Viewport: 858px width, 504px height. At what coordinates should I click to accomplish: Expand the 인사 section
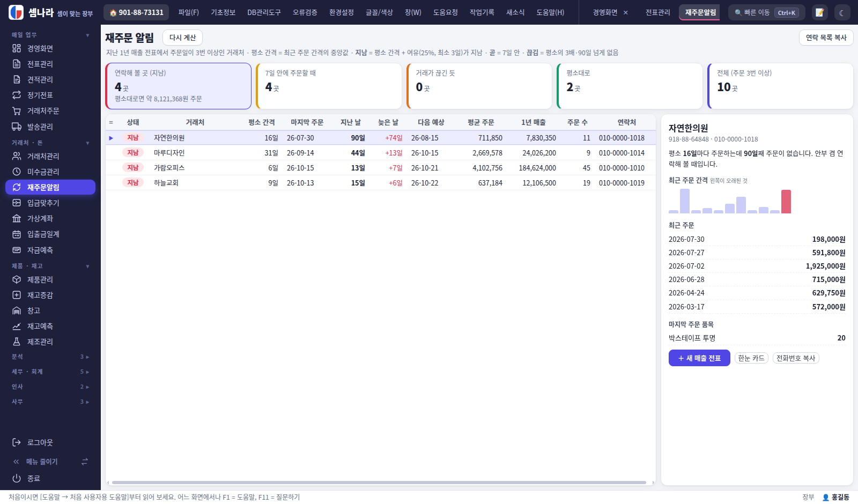[50, 387]
